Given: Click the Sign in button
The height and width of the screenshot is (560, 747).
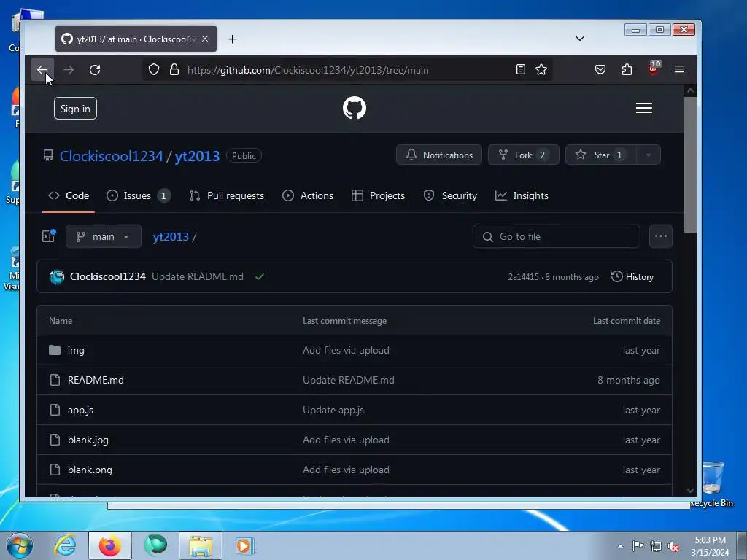Looking at the screenshot, I should click(75, 109).
